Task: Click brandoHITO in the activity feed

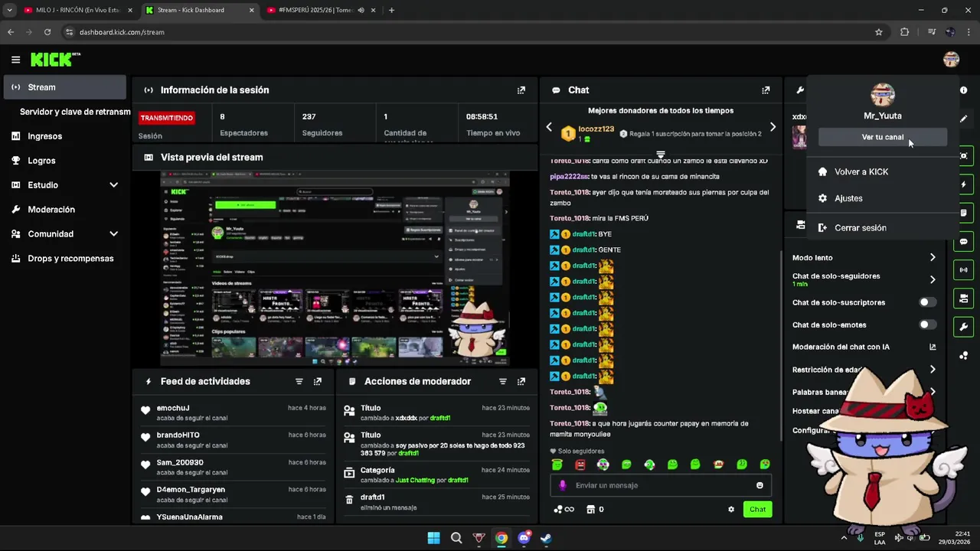Action: pyautogui.click(x=178, y=435)
